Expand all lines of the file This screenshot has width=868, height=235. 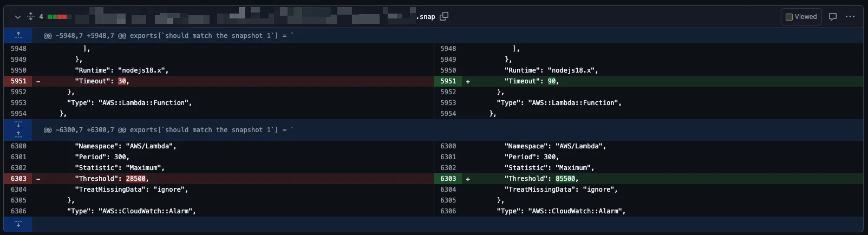coord(30,17)
